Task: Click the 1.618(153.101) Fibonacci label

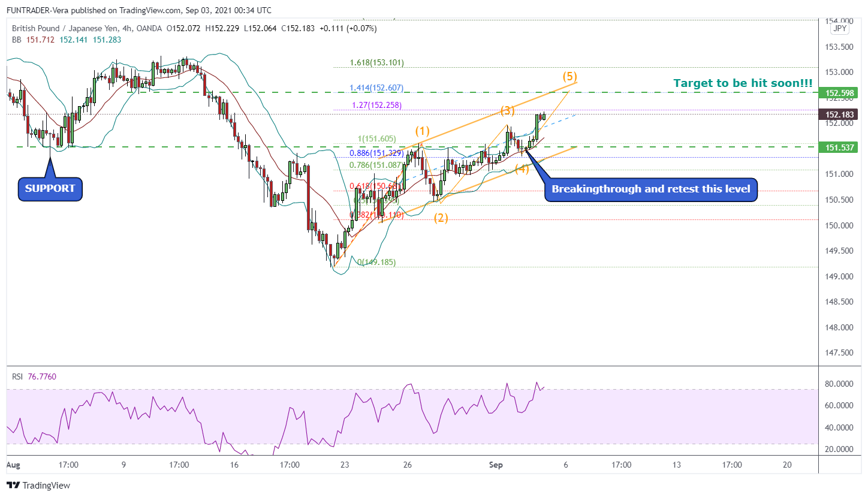Action: point(377,62)
